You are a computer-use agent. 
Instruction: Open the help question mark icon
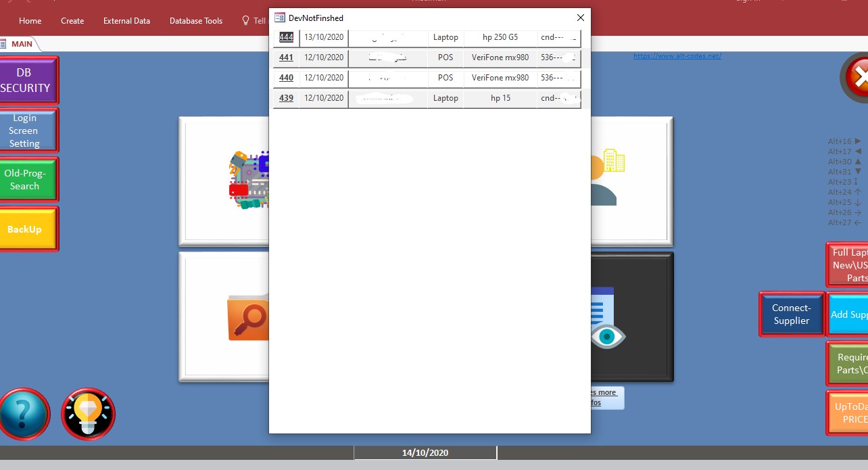point(24,414)
